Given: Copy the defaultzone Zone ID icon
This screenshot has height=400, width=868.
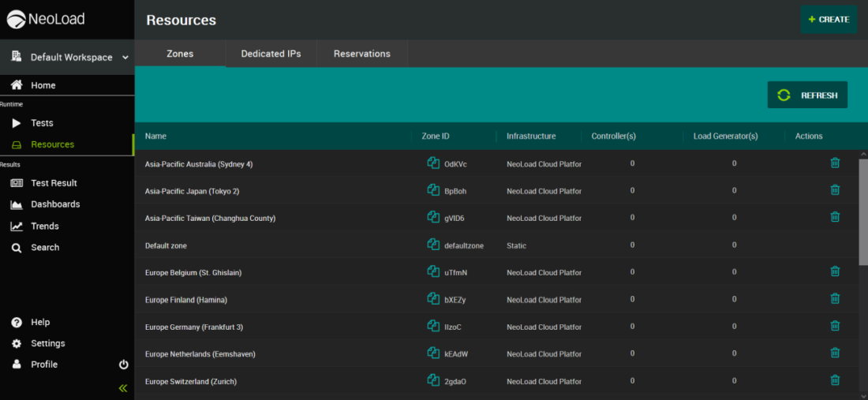Looking at the screenshot, I should pyautogui.click(x=433, y=245).
